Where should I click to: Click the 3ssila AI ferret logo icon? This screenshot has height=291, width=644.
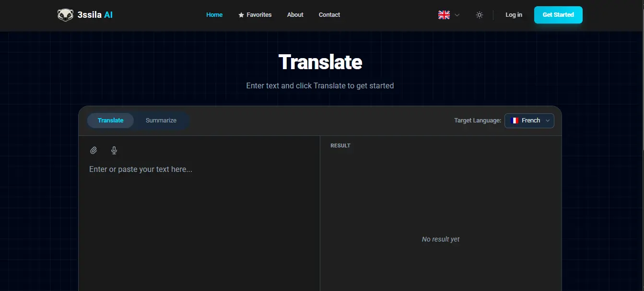tap(65, 15)
